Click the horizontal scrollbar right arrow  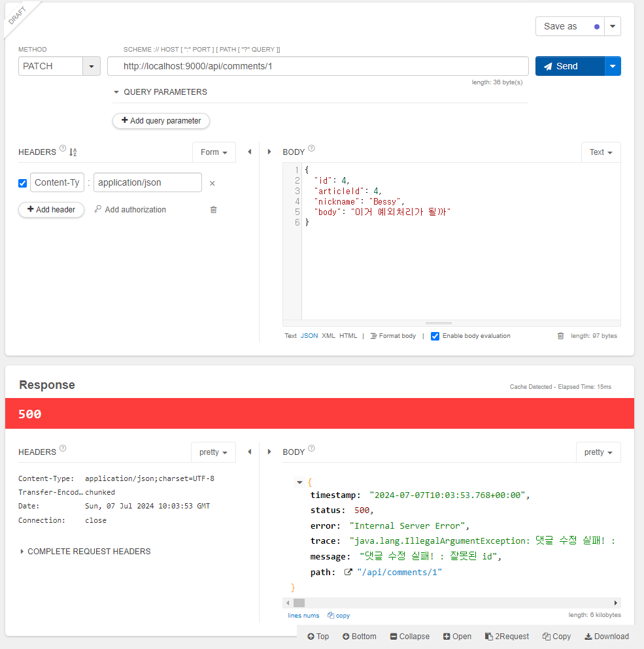pyautogui.click(x=616, y=603)
